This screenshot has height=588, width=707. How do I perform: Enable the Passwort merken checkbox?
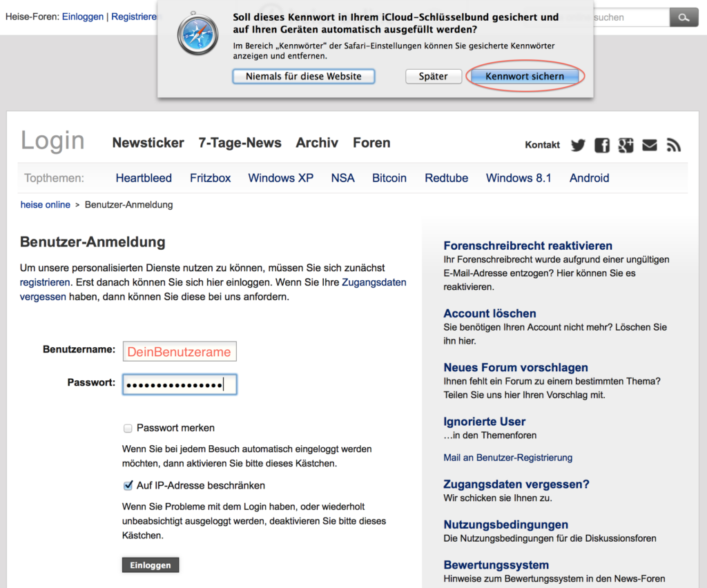128,428
